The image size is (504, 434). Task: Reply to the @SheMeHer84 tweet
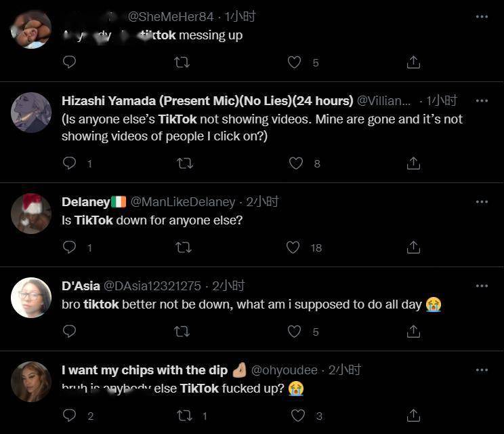69,62
